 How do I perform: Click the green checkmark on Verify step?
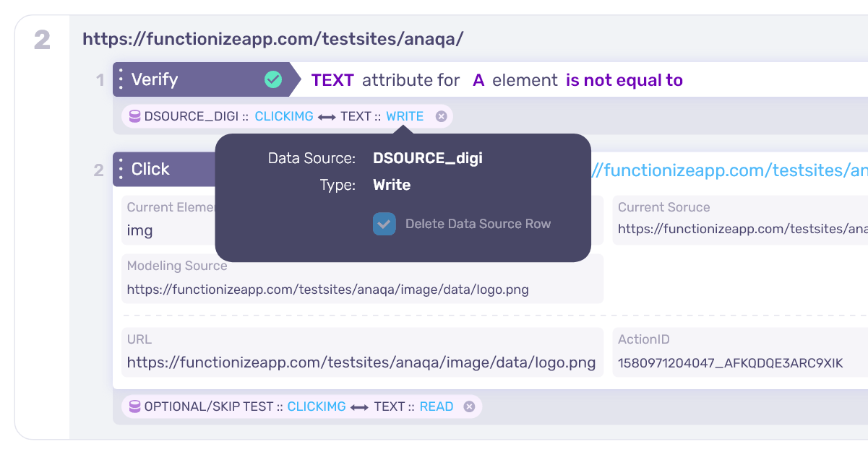(273, 79)
